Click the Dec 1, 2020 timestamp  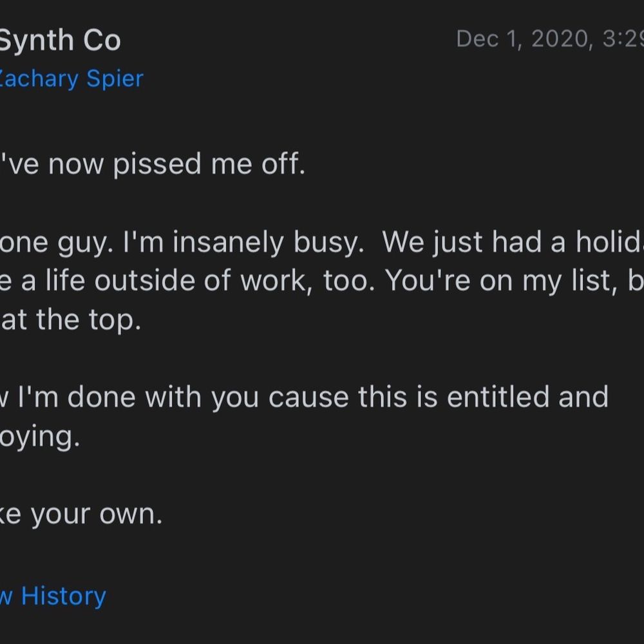click(x=549, y=39)
